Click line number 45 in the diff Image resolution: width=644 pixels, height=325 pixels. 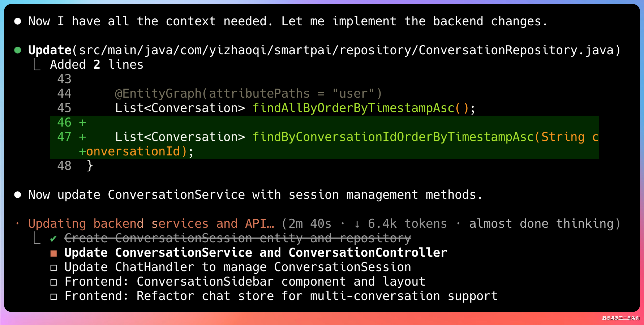pos(64,108)
